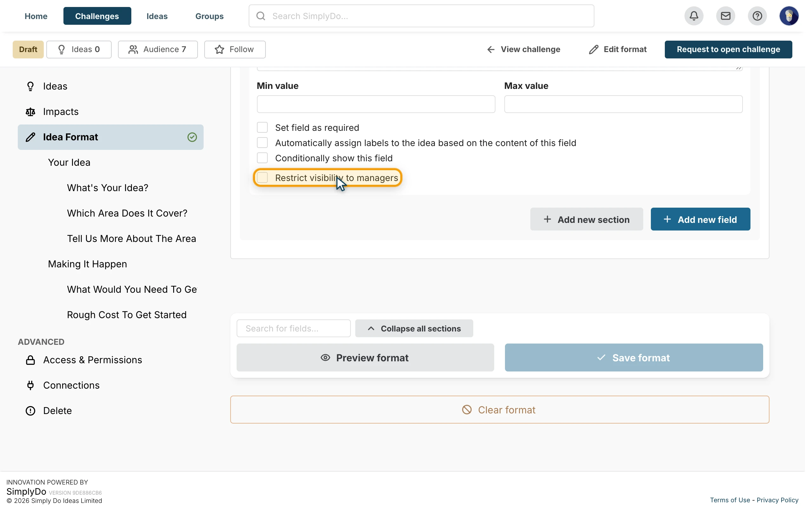The width and height of the screenshot is (812, 508).
Task: Click Add new section button
Action: 586,219
